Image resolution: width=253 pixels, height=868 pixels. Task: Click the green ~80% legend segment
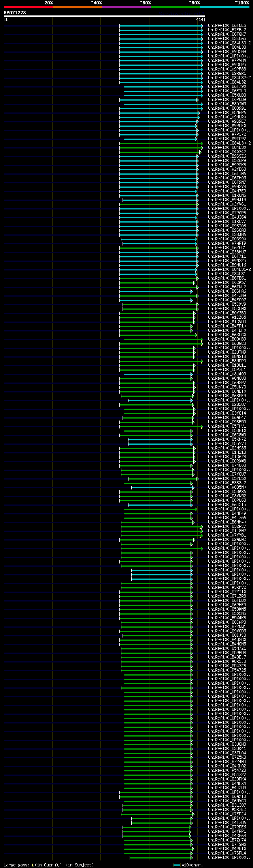point(176,7)
